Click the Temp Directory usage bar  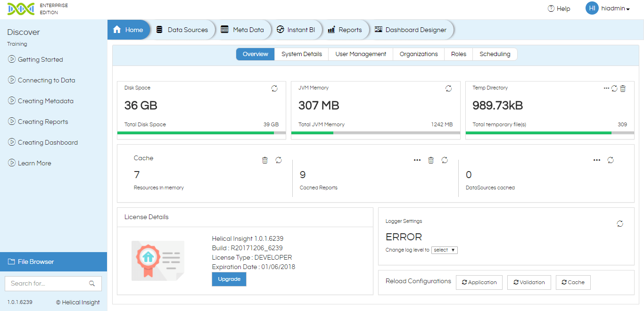click(x=550, y=133)
